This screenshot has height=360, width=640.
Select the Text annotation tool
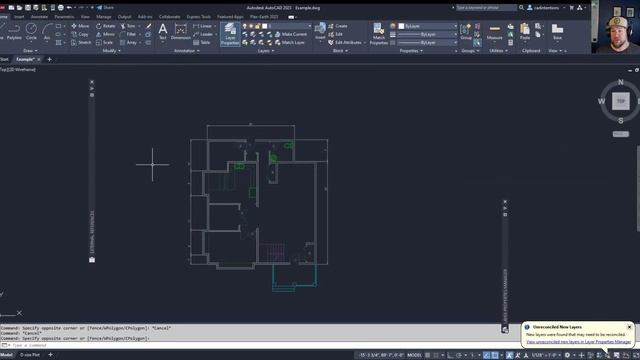click(x=162, y=32)
